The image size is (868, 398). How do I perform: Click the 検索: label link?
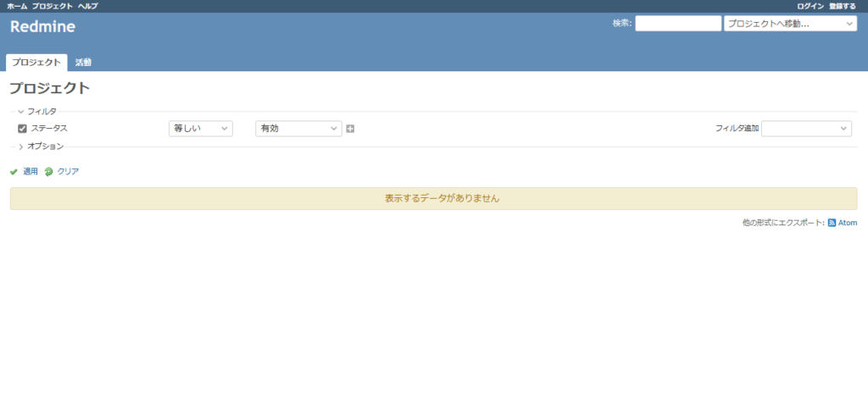click(x=622, y=23)
